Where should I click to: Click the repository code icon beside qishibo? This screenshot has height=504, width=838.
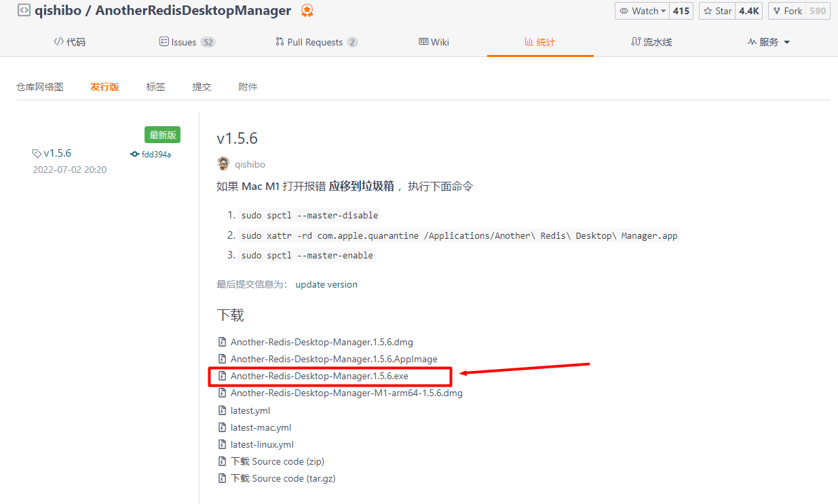pyautogui.click(x=24, y=10)
